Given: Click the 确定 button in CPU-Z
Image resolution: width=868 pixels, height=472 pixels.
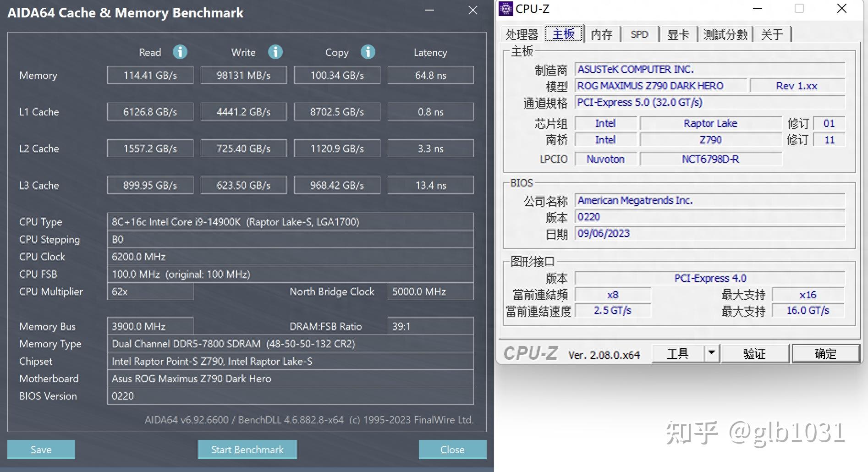Looking at the screenshot, I should [825, 353].
